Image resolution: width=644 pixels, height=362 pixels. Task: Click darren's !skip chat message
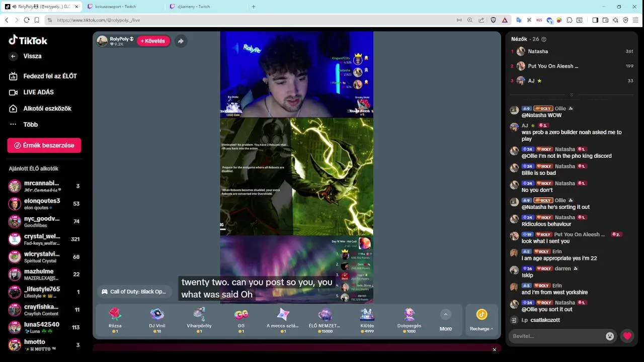point(527,276)
